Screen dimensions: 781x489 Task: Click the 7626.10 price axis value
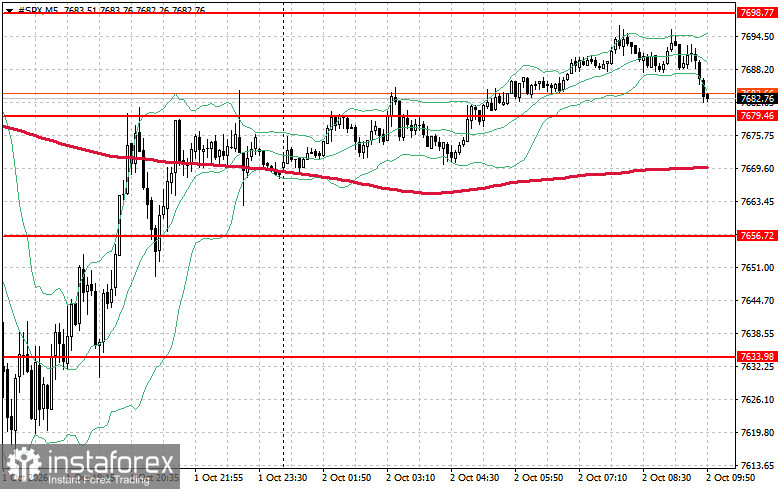757,400
